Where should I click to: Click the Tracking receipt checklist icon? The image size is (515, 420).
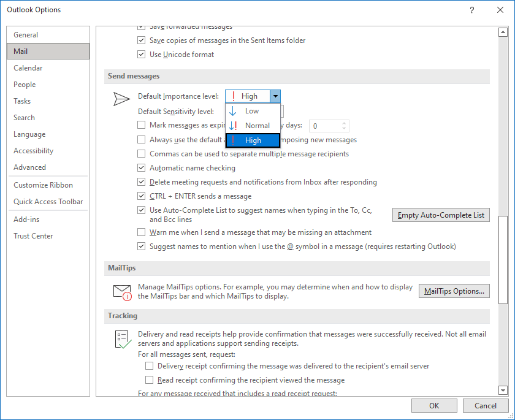click(x=123, y=340)
